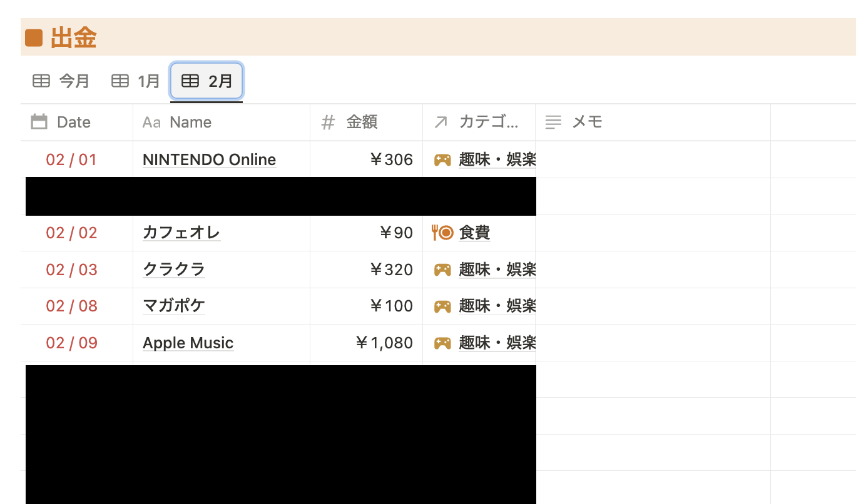Open the メモ column header

coord(653,123)
